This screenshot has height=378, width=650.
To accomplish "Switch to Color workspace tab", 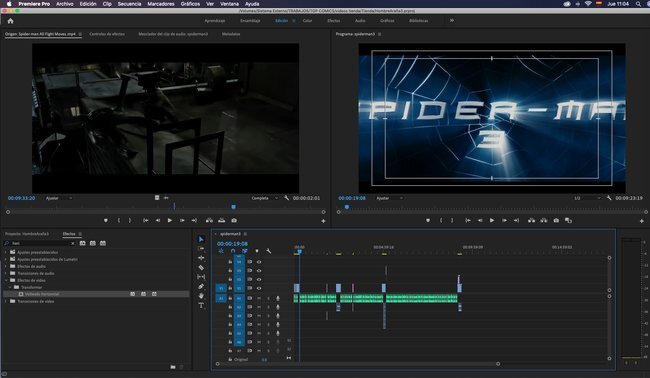I will [x=307, y=20].
